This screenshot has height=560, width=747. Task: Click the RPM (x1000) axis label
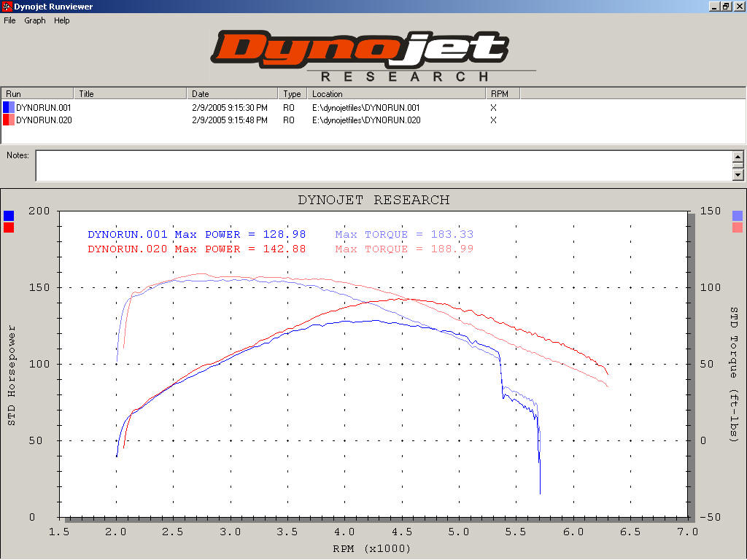click(371, 548)
